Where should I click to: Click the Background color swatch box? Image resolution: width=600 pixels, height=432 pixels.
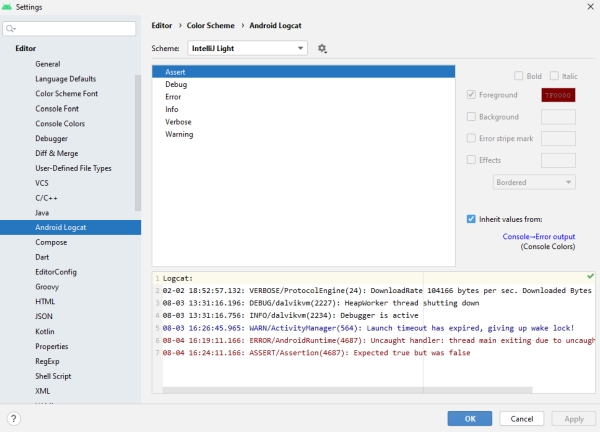(558, 117)
